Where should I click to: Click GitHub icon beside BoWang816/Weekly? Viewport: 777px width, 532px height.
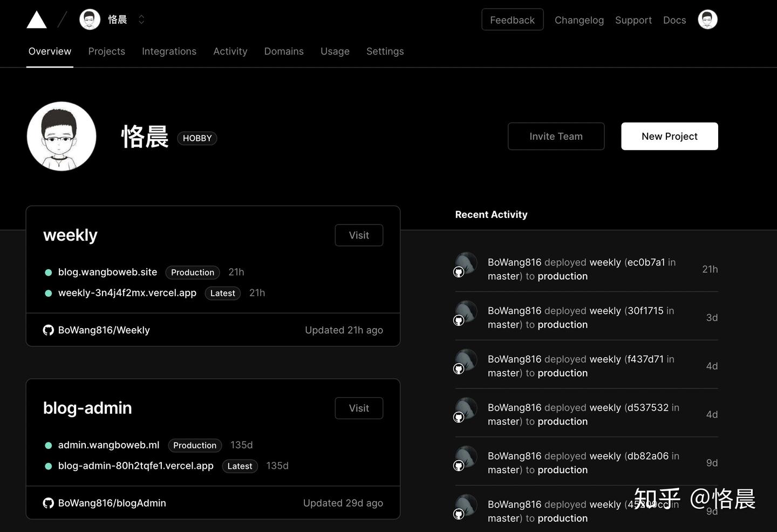coord(49,330)
